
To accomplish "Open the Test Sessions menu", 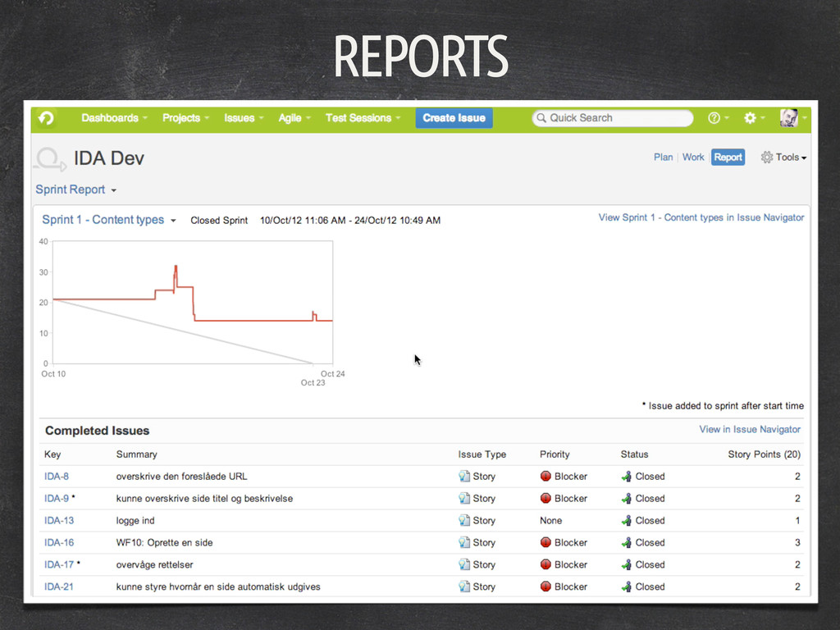I will (363, 118).
